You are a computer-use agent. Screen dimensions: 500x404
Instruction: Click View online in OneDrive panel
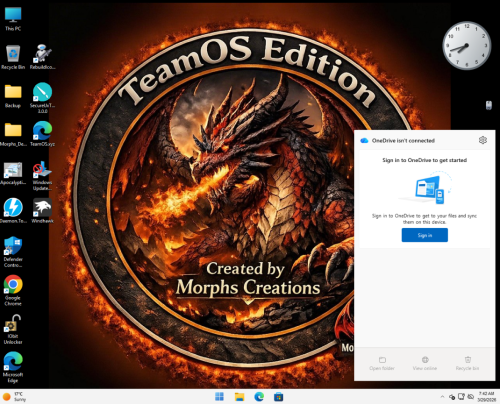pos(425,363)
